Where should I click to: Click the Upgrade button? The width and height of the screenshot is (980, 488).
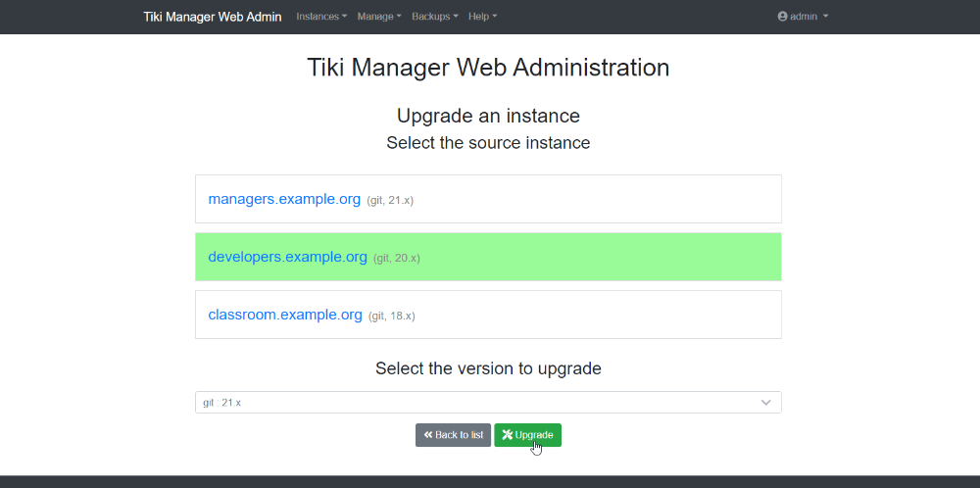coord(527,435)
